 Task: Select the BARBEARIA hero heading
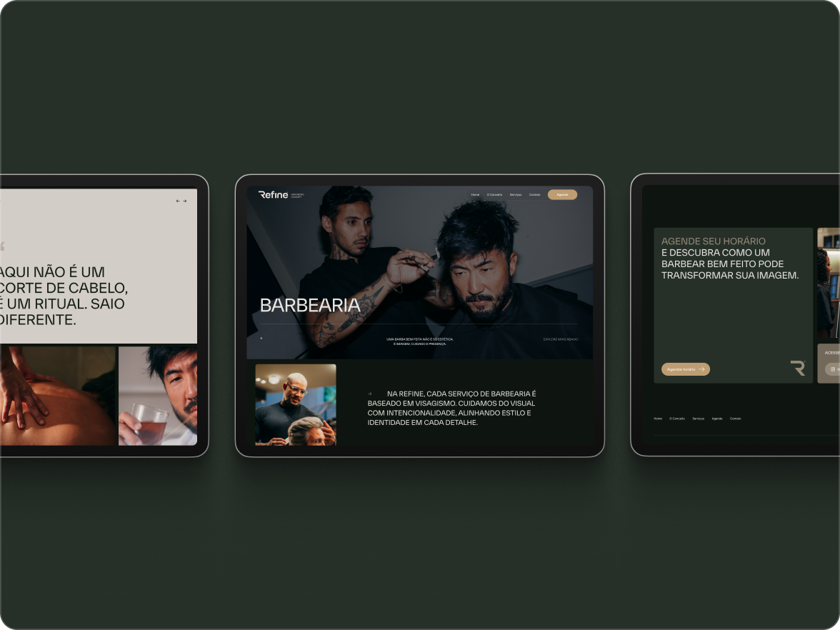310,306
